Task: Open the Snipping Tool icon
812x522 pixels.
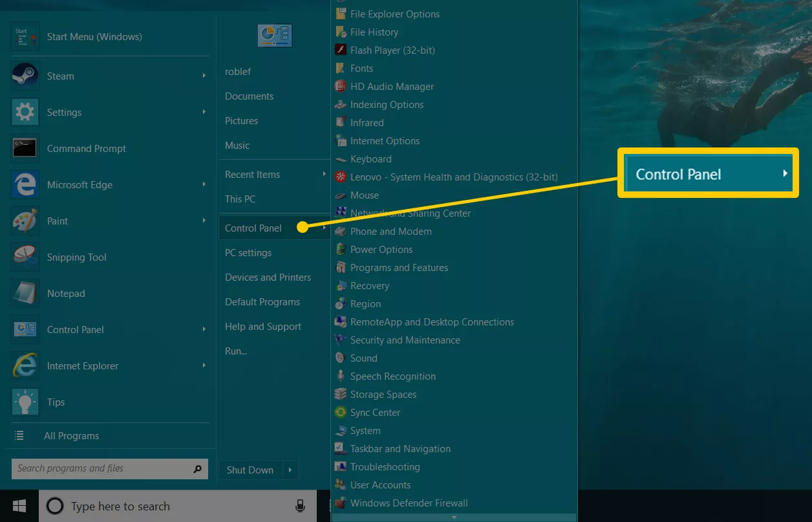Action: pyautogui.click(x=25, y=257)
